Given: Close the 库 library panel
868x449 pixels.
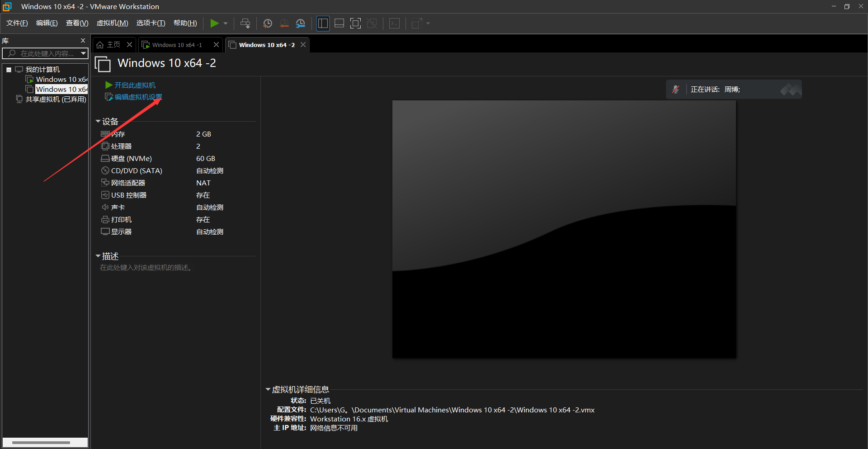Looking at the screenshot, I should pos(83,40).
